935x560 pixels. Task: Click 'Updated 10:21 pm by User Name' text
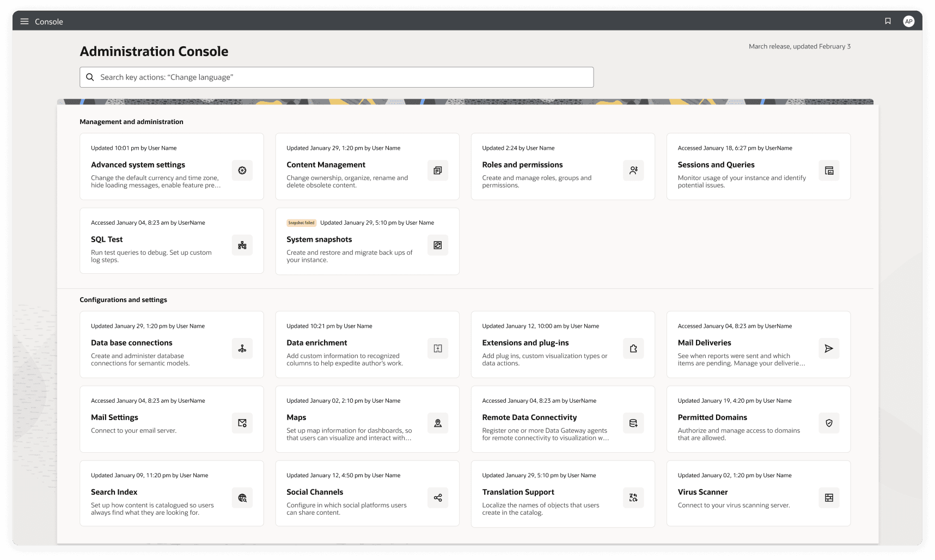coord(329,326)
